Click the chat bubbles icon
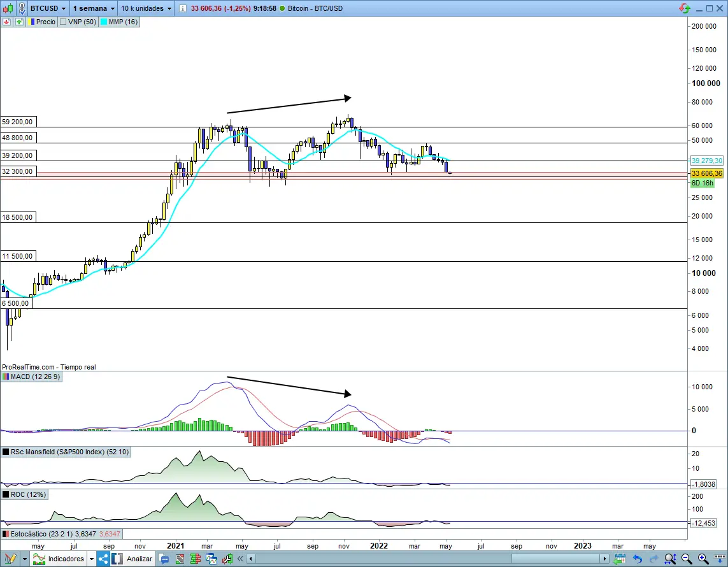Image resolution: width=728 pixels, height=567 pixels. point(164,559)
